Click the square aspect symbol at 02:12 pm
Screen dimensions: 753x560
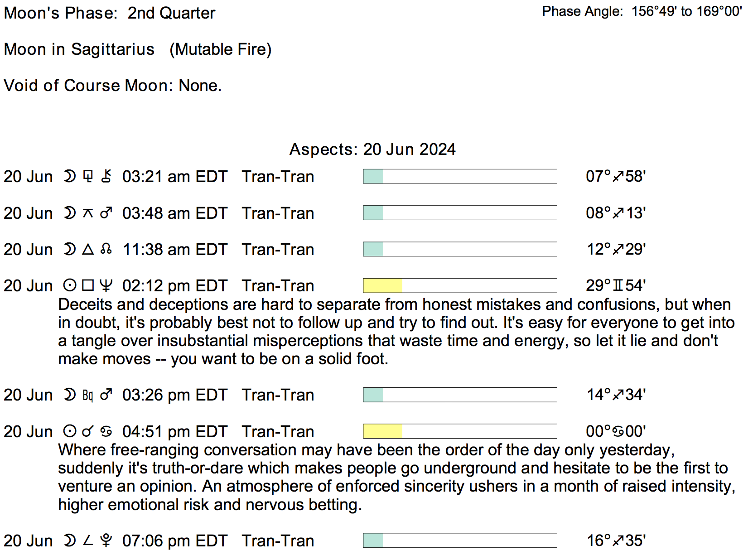tap(88, 285)
